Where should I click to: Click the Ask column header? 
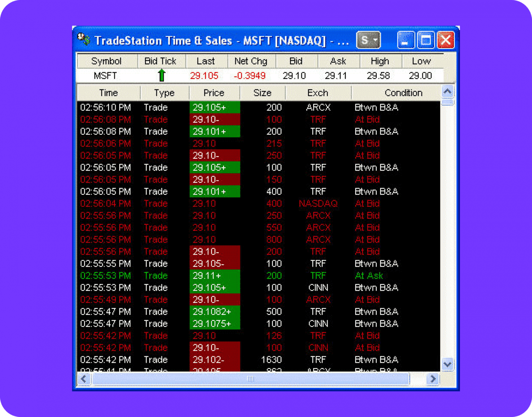click(338, 61)
